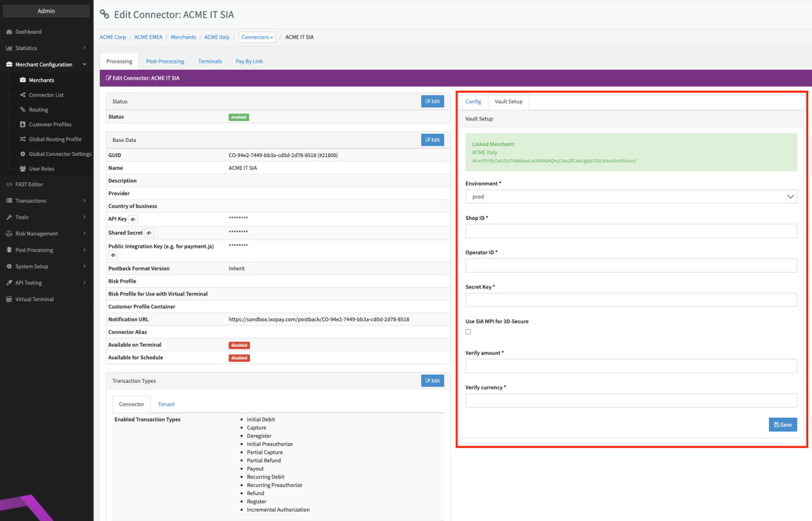Click the Shop ID input field
812x521 pixels.
coord(631,231)
